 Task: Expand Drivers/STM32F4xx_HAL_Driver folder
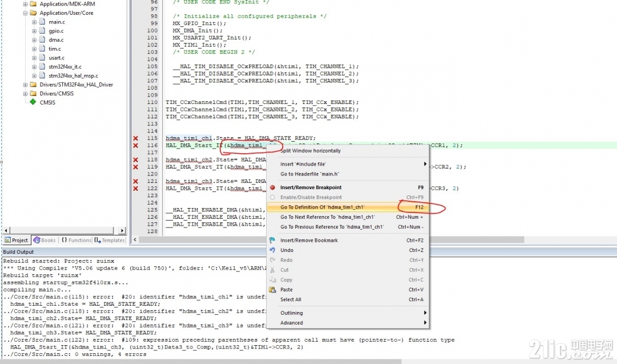(x=25, y=85)
